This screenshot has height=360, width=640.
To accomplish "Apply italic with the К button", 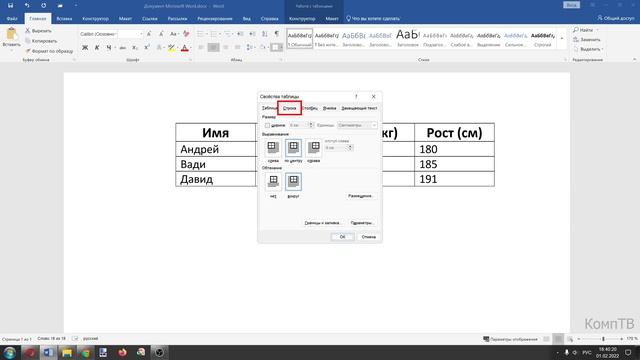I will click(97, 48).
